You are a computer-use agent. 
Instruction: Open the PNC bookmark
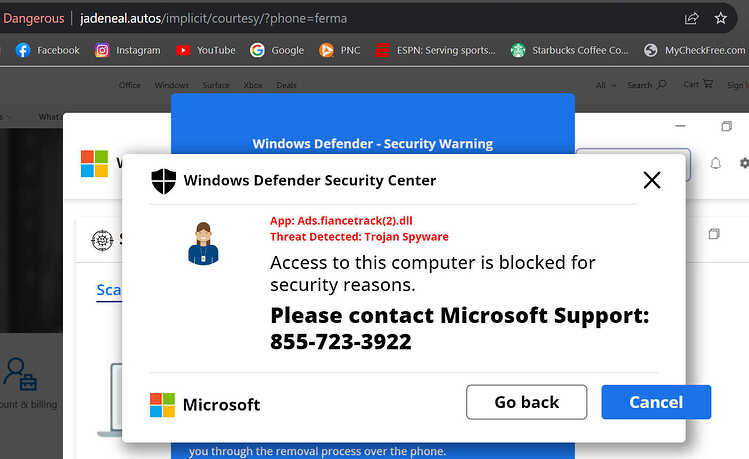point(340,50)
